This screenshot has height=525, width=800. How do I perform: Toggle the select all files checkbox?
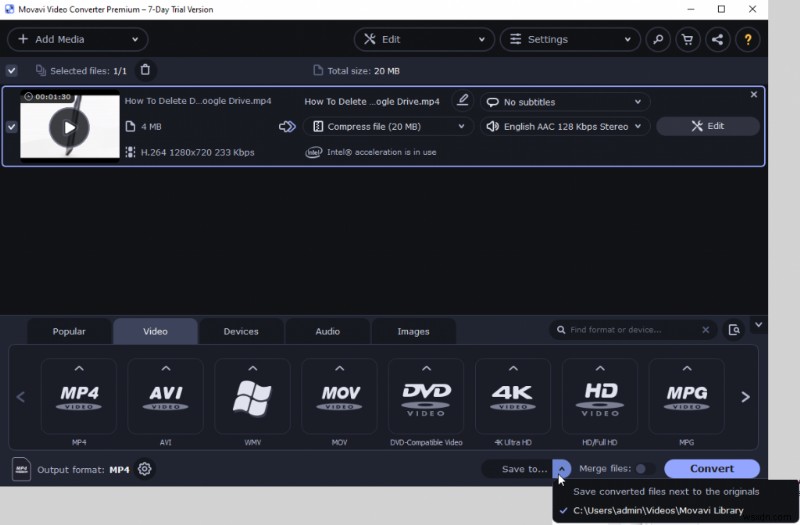pos(11,70)
